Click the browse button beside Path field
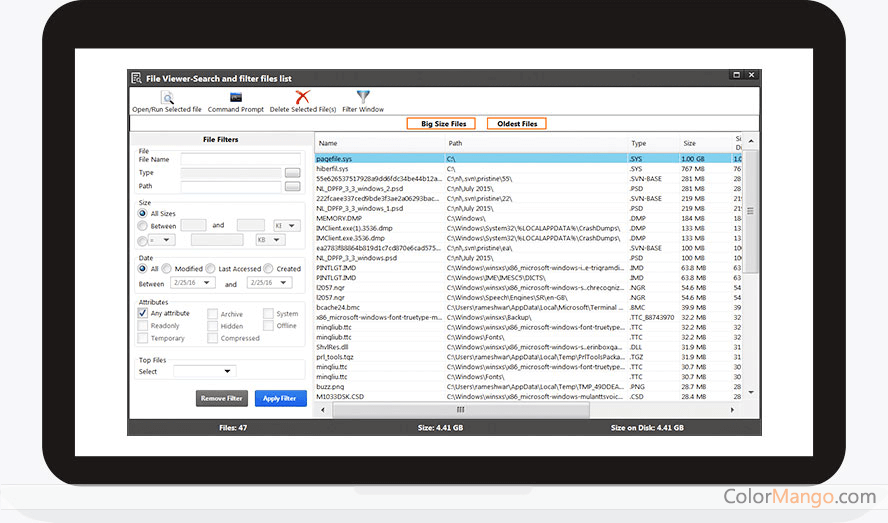The image size is (888, 523). [292, 186]
